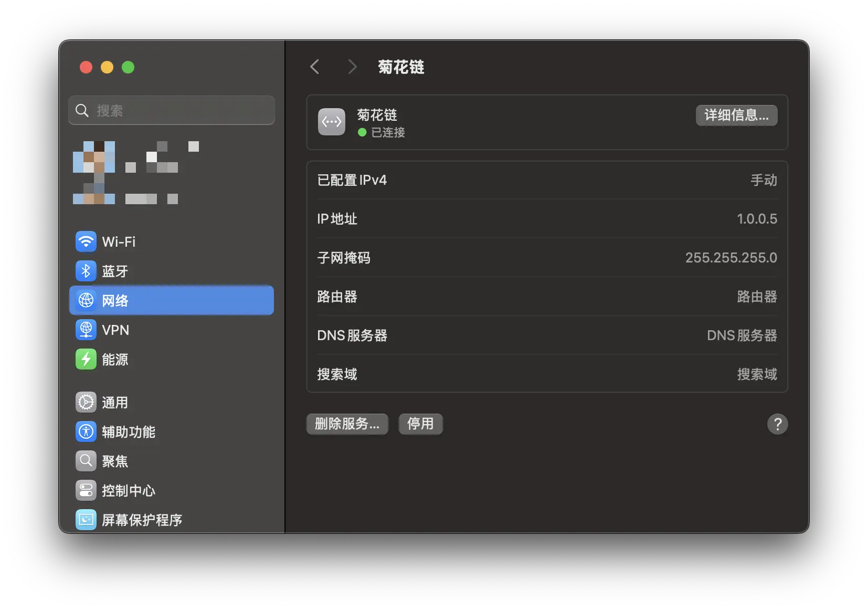Click the Screen Saver (屏幕保护程序) icon

pyautogui.click(x=86, y=520)
